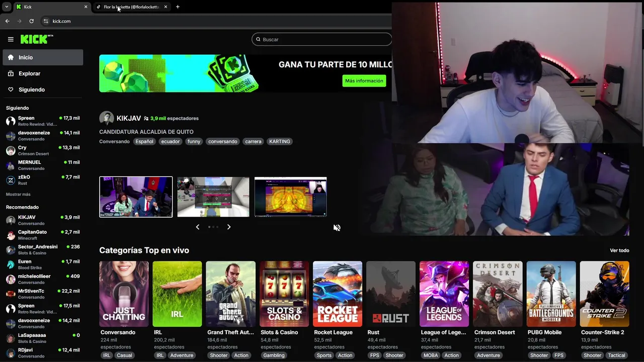Click the Gambling tag under Slots & Casino

(x=274, y=355)
